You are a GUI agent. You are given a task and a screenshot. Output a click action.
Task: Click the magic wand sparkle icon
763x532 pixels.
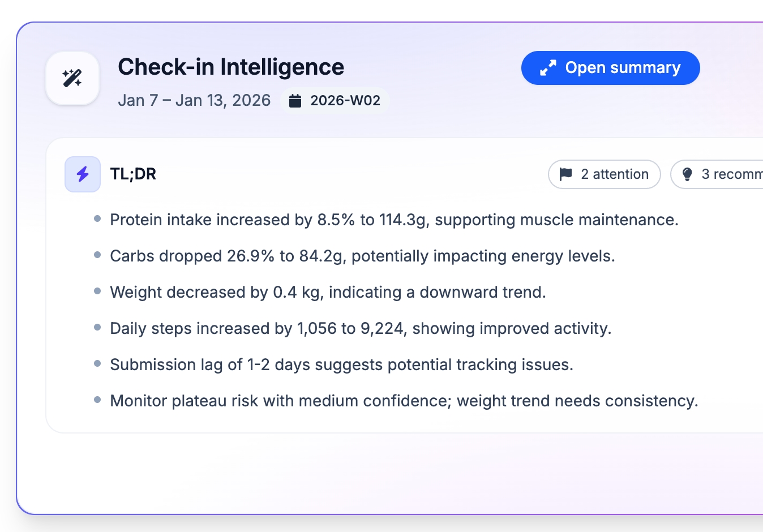72,78
